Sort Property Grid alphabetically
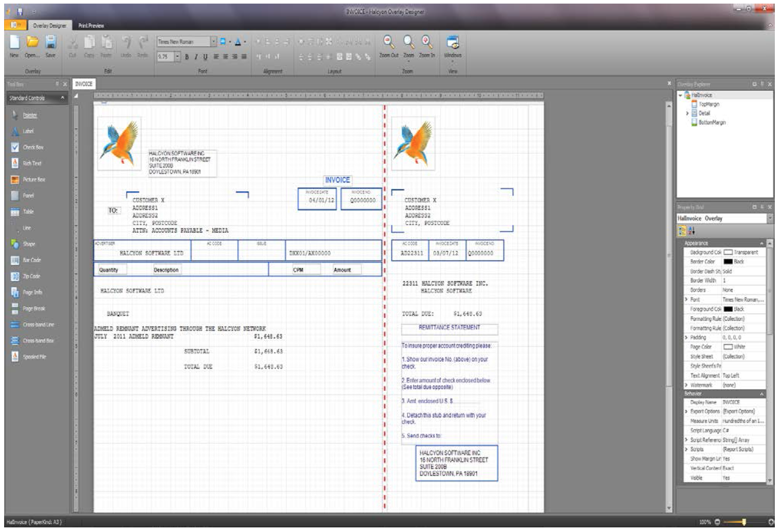The height and width of the screenshot is (532, 780). pos(691,231)
